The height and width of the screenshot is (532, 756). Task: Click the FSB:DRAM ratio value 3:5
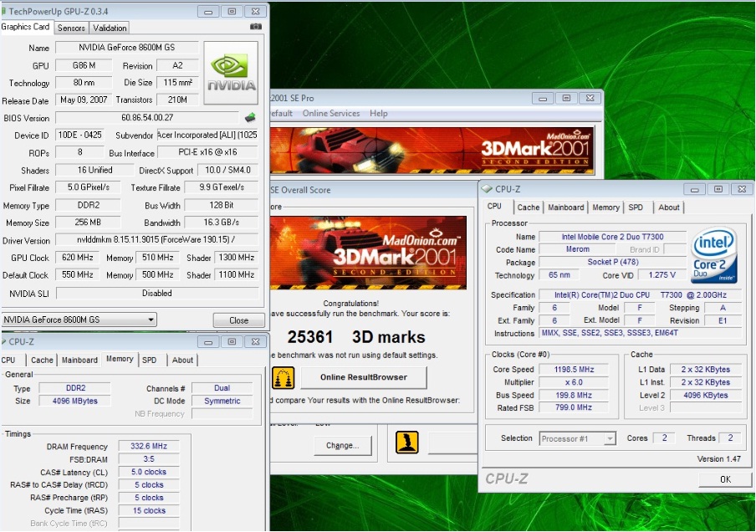[149, 459]
